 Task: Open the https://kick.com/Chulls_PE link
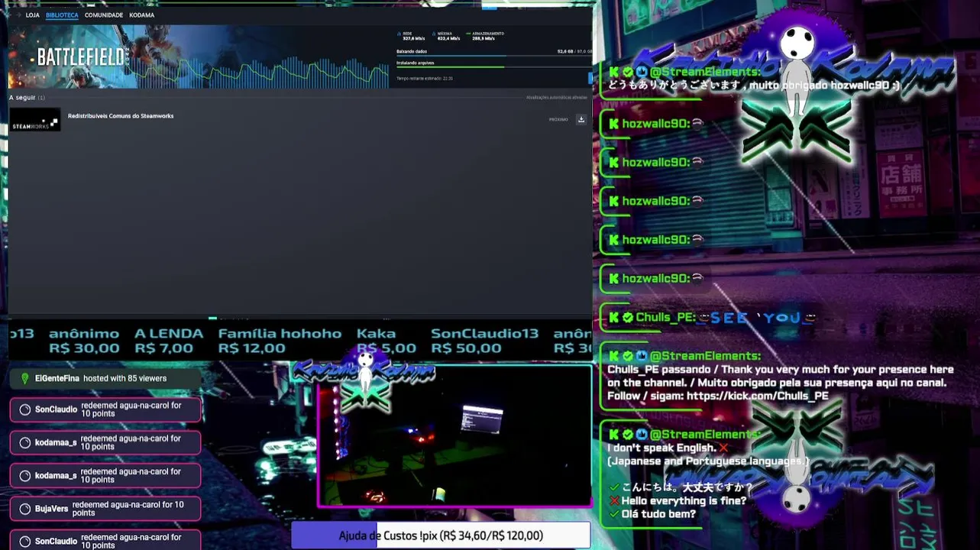757,396
